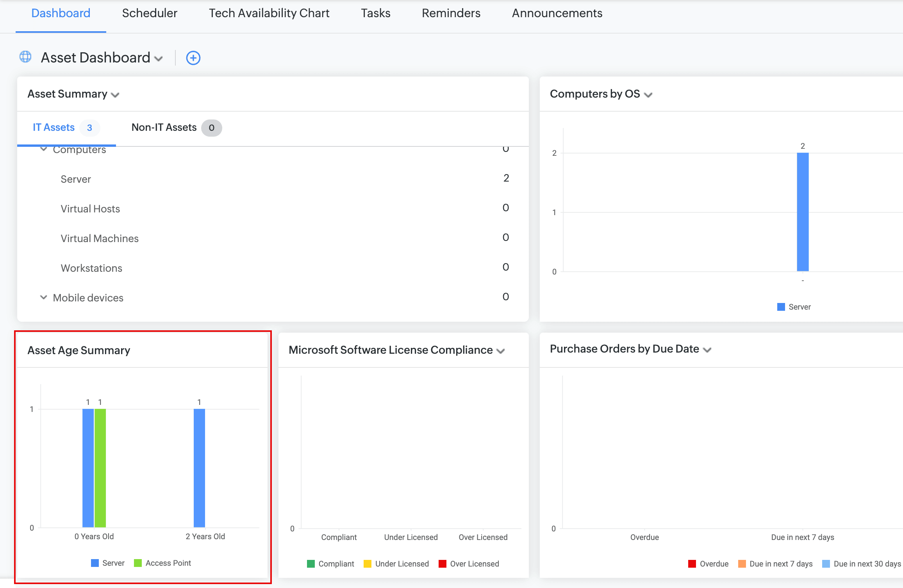Screen dimensions: 903x588
Task: Click the Server row in Asset Summary
Action: (x=76, y=179)
